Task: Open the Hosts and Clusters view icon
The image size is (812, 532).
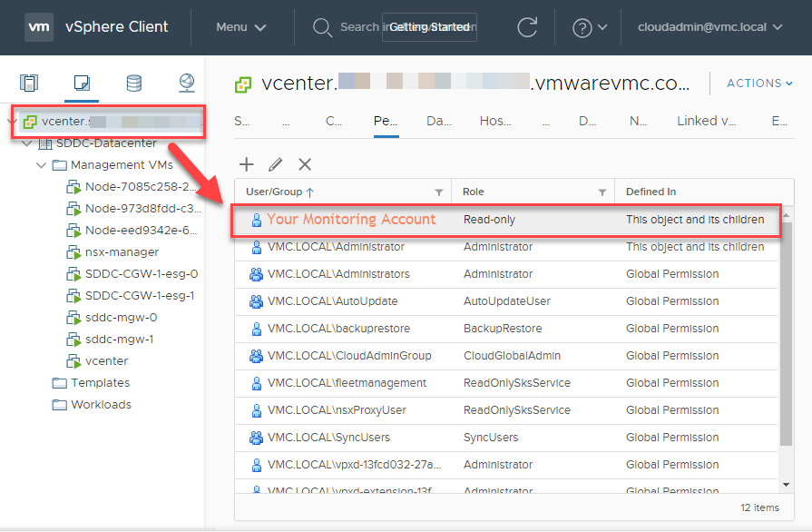Action: (x=29, y=83)
